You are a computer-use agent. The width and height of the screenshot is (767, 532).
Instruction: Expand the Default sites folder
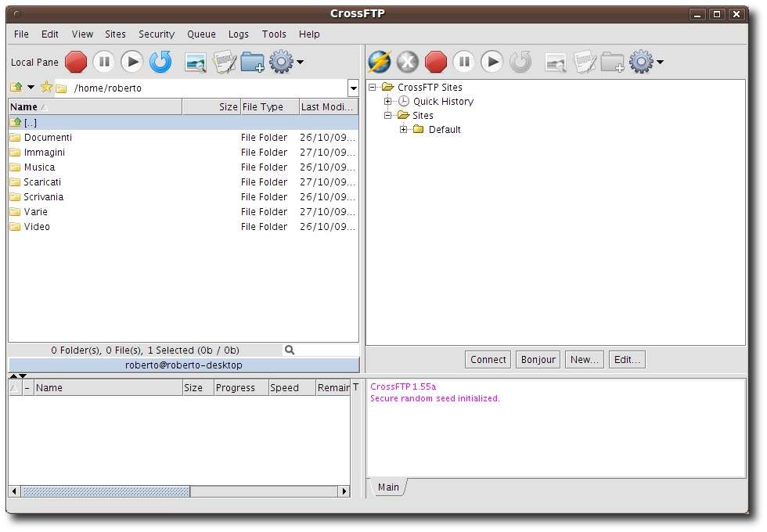coord(404,130)
